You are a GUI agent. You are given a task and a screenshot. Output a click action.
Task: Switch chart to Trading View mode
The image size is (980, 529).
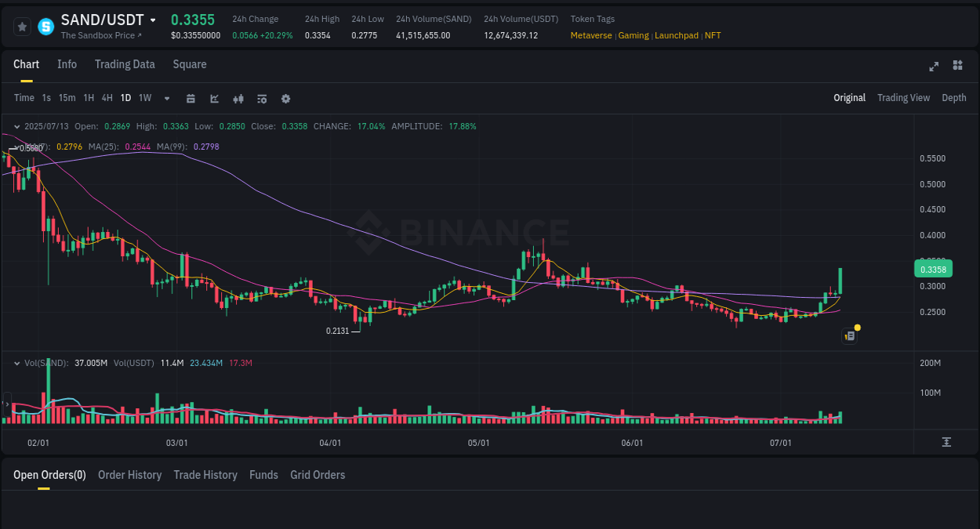tap(903, 98)
